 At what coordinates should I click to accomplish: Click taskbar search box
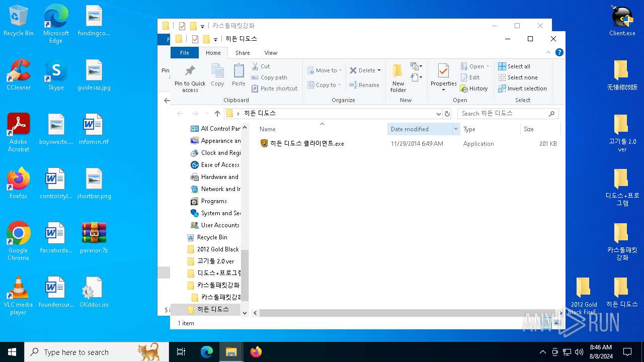coord(97,352)
